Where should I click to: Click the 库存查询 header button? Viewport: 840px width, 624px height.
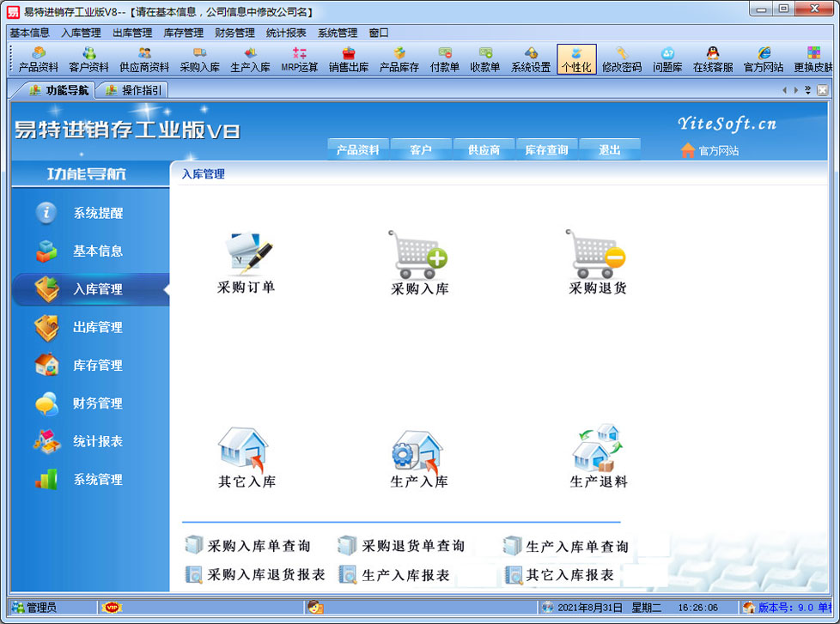pos(546,149)
